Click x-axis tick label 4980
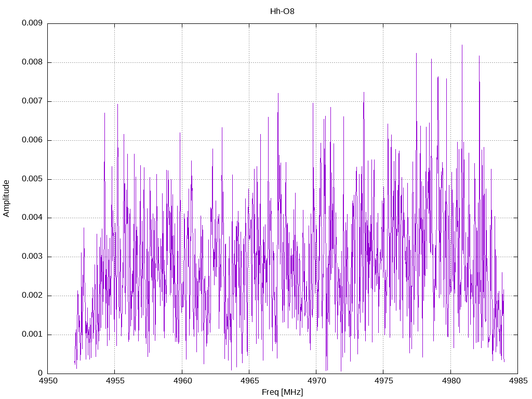This screenshot has width=532, height=399. click(x=451, y=381)
